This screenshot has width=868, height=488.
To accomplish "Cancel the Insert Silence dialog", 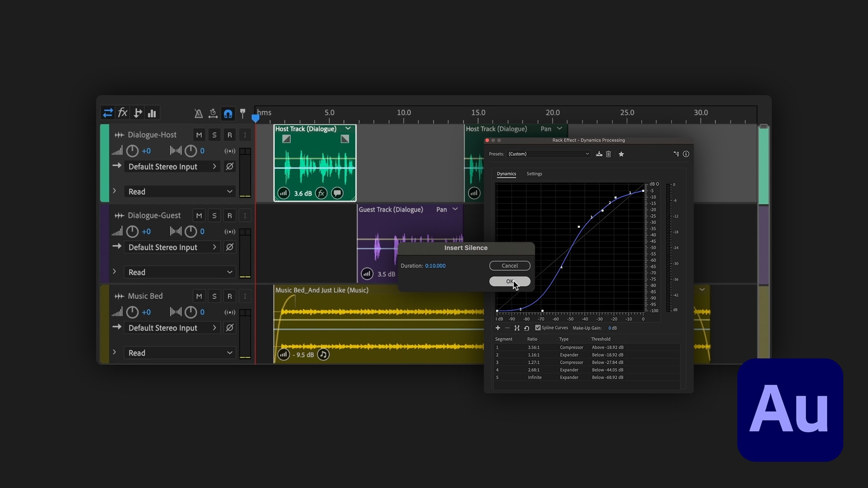I will pyautogui.click(x=509, y=266).
